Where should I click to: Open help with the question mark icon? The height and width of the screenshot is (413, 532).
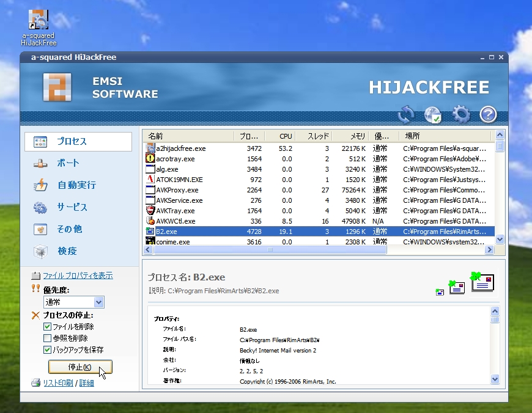pyautogui.click(x=488, y=114)
